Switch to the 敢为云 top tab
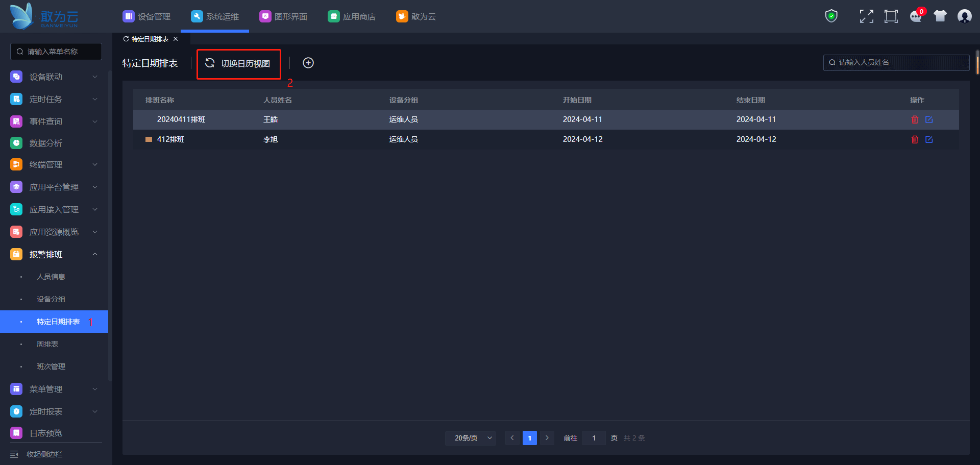The image size is (980, 465). tap(416, 16)
